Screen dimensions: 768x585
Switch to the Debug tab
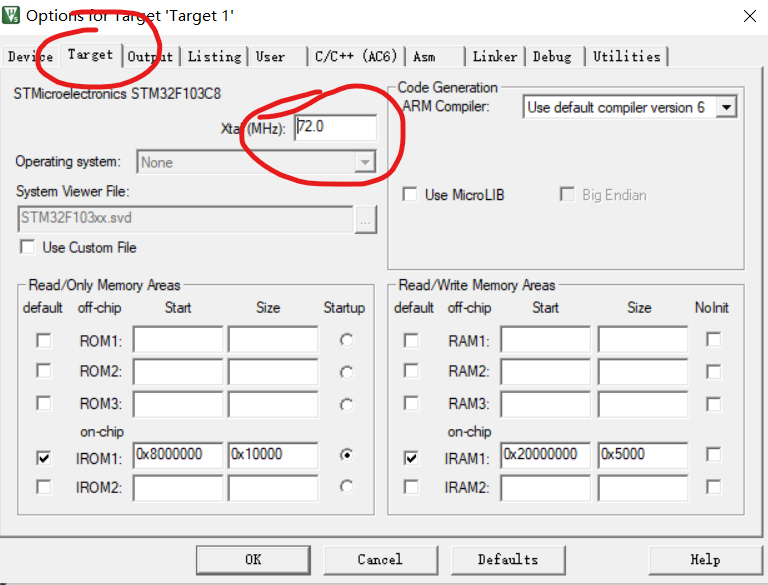pos(554,56)
